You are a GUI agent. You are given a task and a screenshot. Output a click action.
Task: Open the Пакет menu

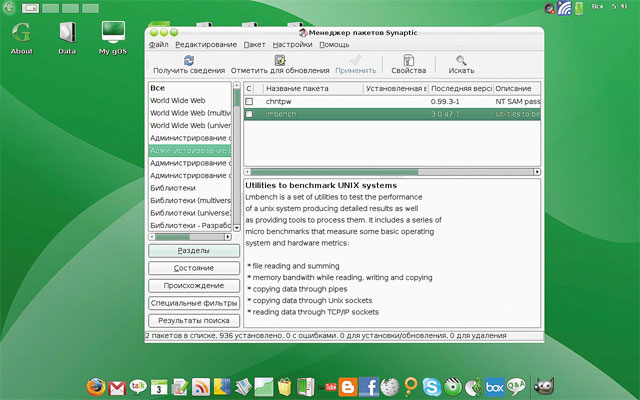click(254, 44)
